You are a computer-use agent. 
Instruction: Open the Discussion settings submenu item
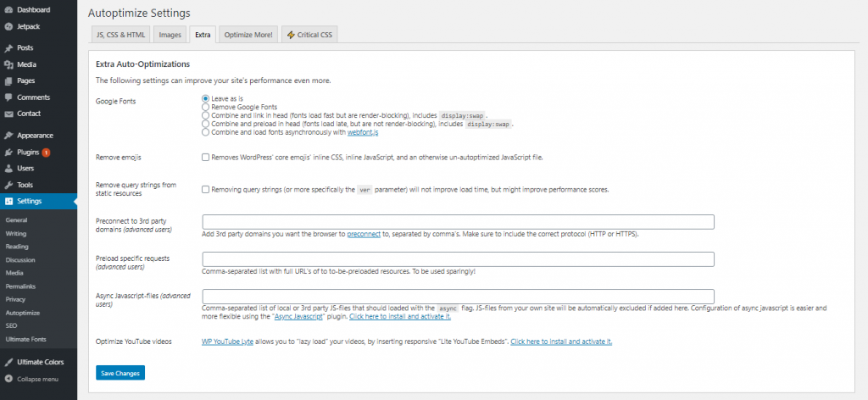pyautogui.click(x=20, y=260)
